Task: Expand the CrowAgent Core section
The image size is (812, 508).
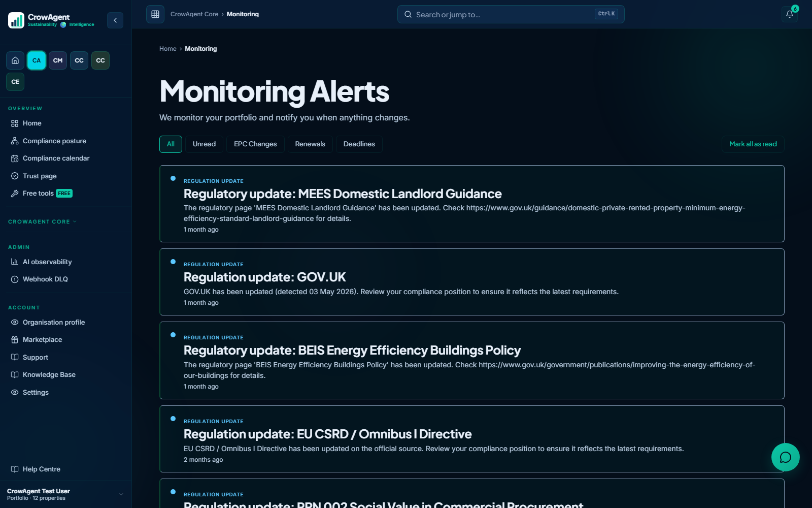Action: click(x=43, y=221)
